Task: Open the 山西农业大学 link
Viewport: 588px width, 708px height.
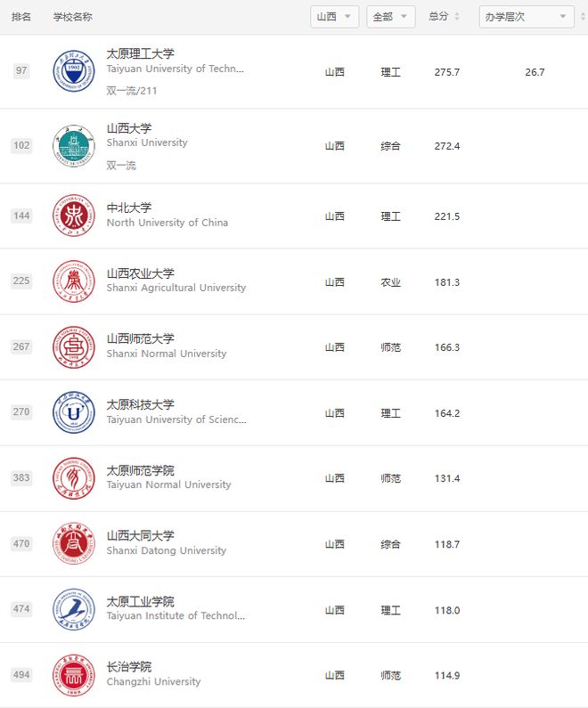Action: pyautogui.click(x=141, y=273)
